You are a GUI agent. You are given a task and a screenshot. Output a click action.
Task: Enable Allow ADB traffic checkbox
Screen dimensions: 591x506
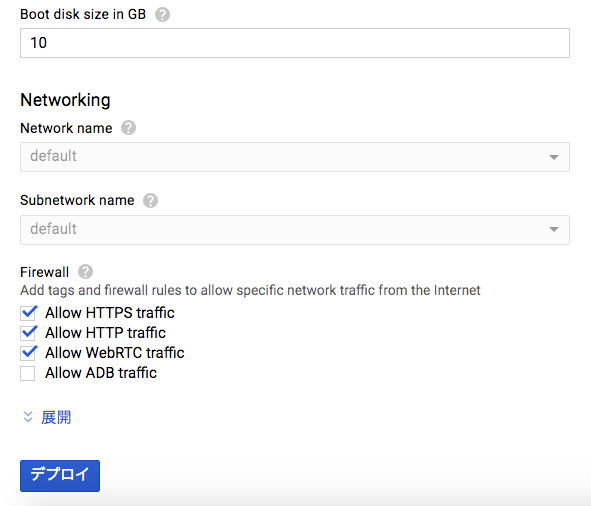28,373
